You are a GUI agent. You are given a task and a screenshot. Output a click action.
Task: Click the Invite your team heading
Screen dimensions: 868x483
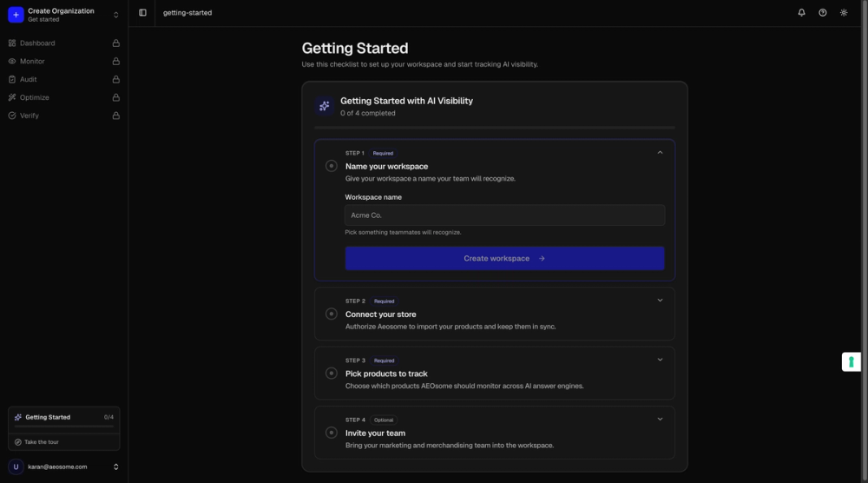(375, 433)
